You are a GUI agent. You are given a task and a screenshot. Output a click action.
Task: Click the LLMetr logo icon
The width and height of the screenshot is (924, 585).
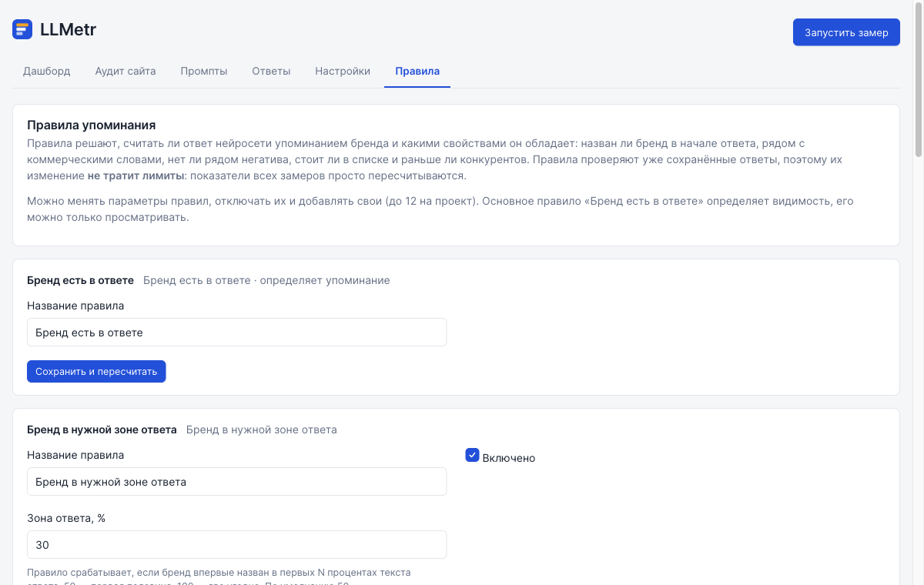click(22, 30)
